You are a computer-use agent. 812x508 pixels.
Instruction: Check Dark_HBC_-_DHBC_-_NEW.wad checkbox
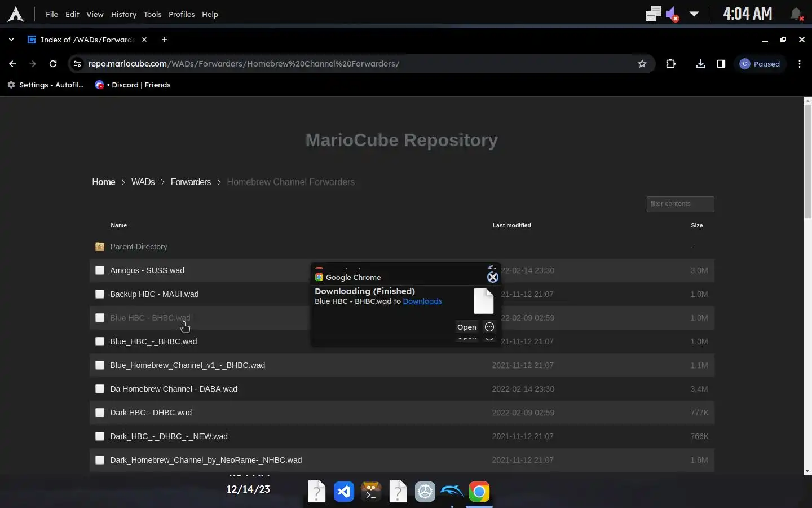100,436
